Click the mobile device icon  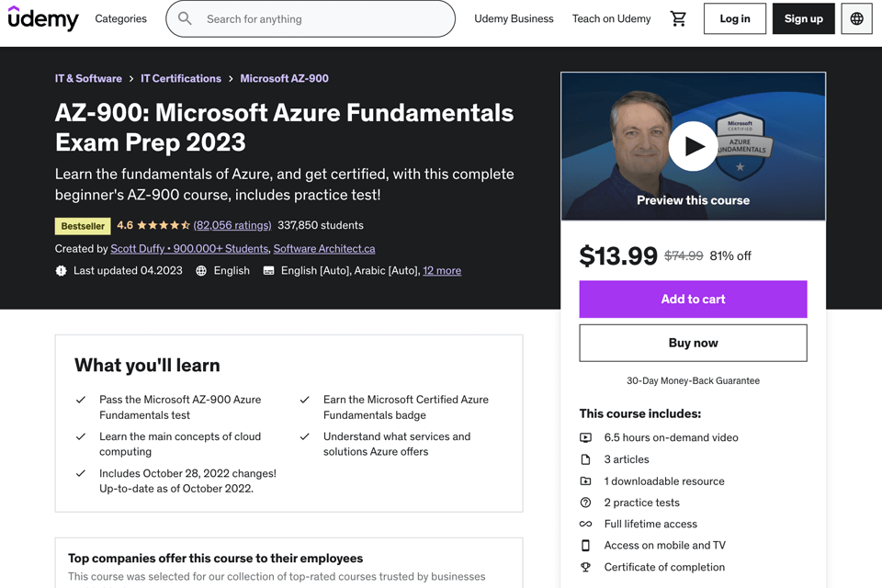[x=585, y=545]
